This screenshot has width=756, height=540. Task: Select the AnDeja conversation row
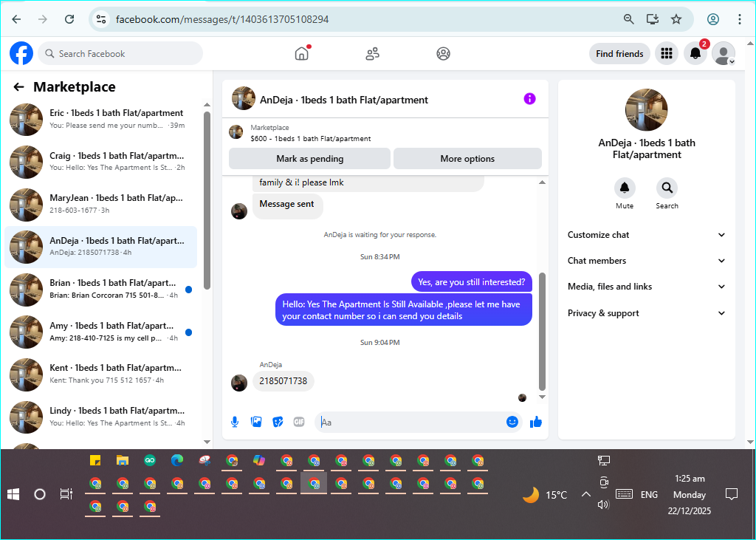pyautogui.click(x=100, y=247)
